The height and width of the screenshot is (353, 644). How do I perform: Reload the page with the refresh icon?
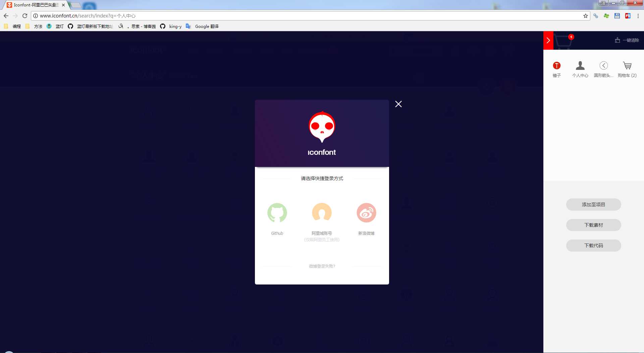click(x=25, y=16)
